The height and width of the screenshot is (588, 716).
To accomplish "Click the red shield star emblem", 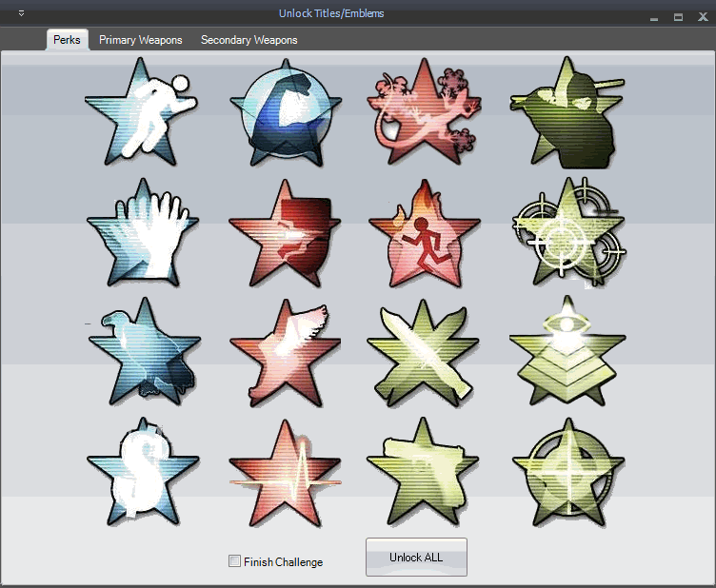I will pyautogui.click(x=285, y=234).
